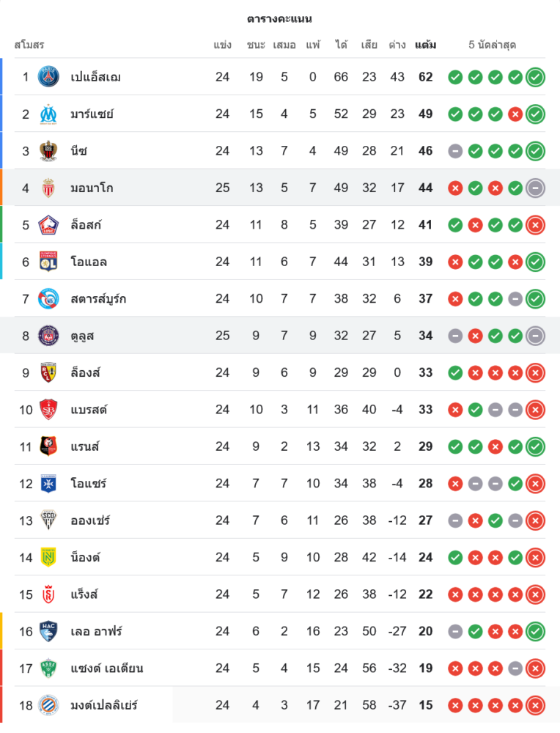
Task: Click the Marseille club logo
Action: click(x=48, y=114)
